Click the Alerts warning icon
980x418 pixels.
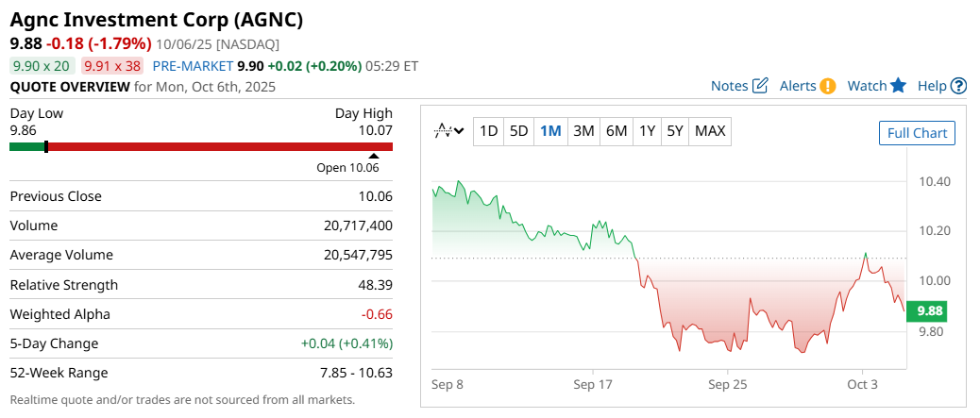(x=828, y=86)
